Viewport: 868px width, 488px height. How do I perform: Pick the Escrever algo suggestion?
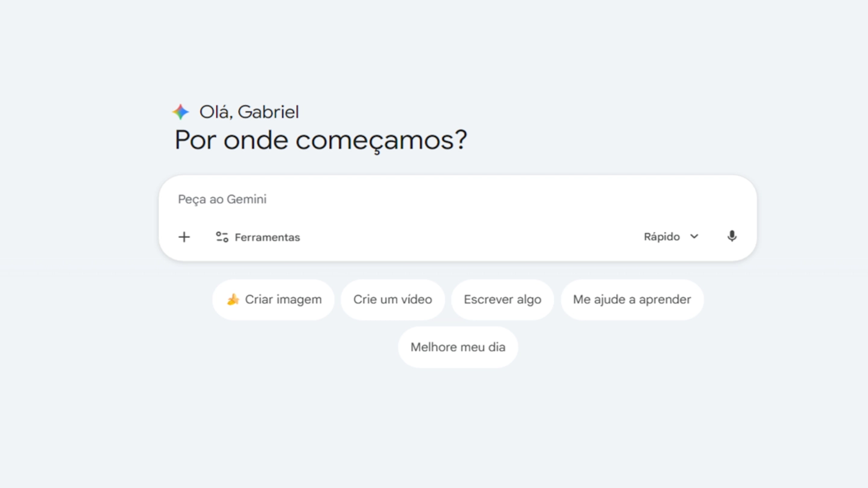point(502,299)
